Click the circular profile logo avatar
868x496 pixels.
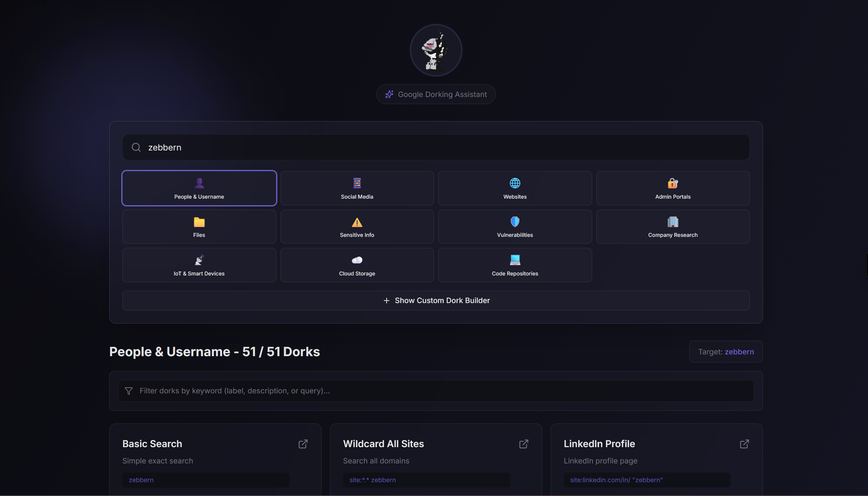[436, 50]
